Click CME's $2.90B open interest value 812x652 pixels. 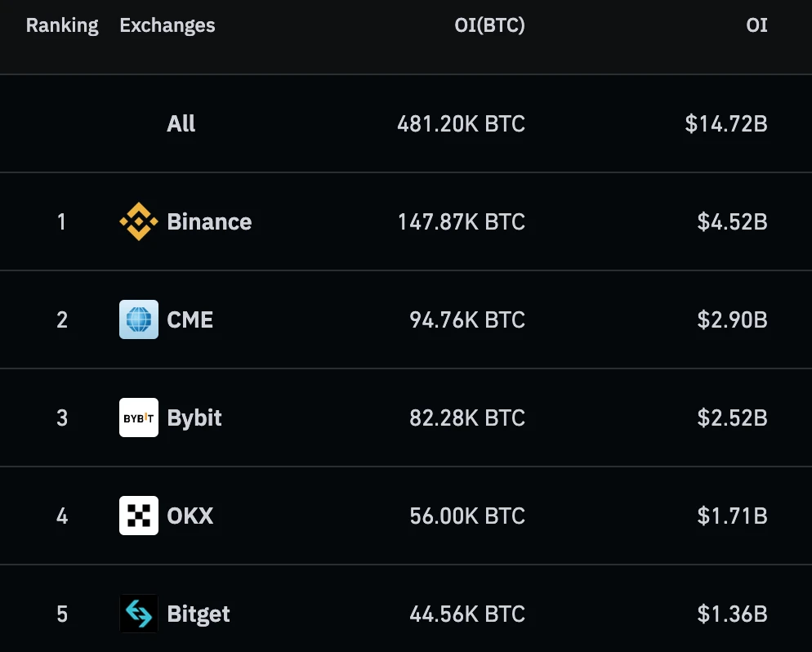pos(732,319)
